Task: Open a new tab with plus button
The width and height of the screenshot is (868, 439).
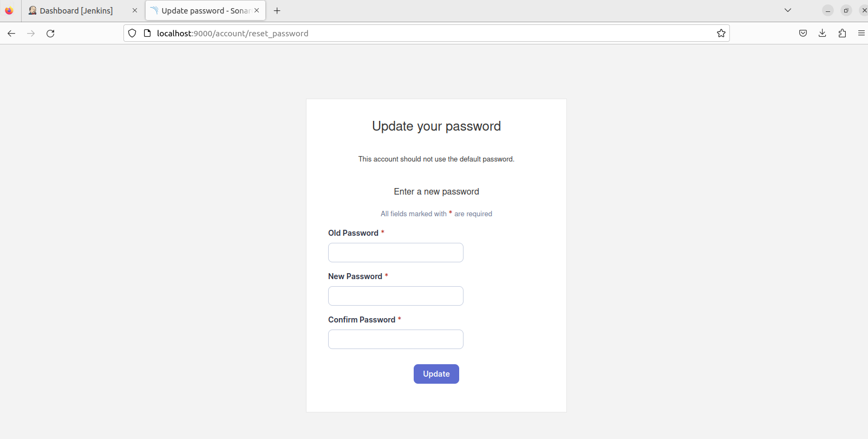Action: [x=277, y=10]
